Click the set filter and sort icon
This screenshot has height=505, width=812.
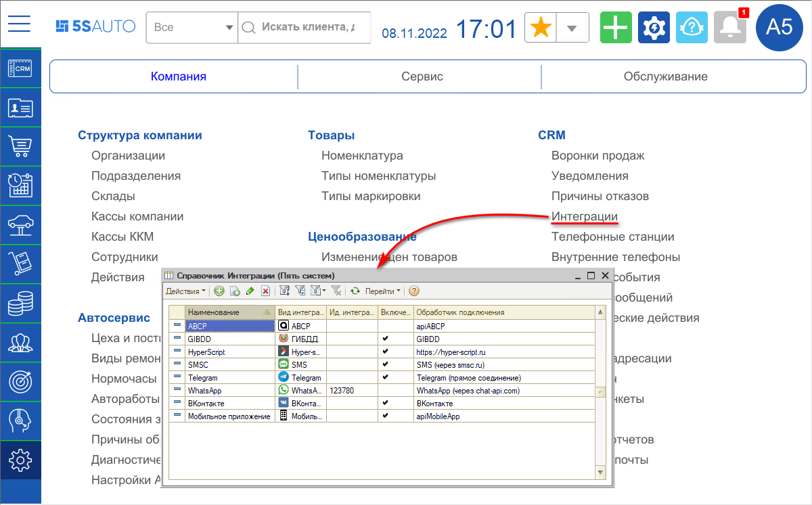[x=285, y=291]
